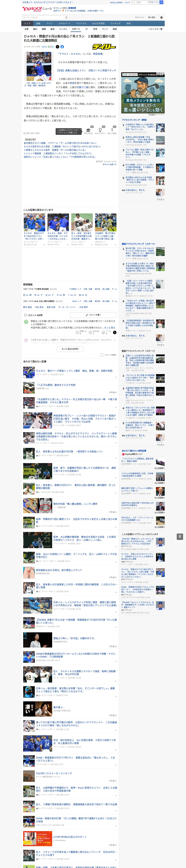The image size is (186, 868).
Task: Open recommended article ＤｅＮＡ 東がリーグ単独トップ１１勝目
Action: tap(74, 371)
